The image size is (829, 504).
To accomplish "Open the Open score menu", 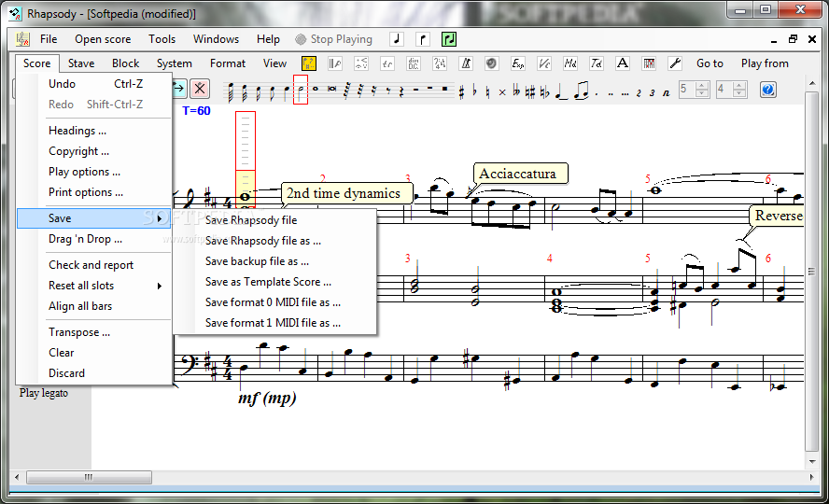I will [103, 39].
